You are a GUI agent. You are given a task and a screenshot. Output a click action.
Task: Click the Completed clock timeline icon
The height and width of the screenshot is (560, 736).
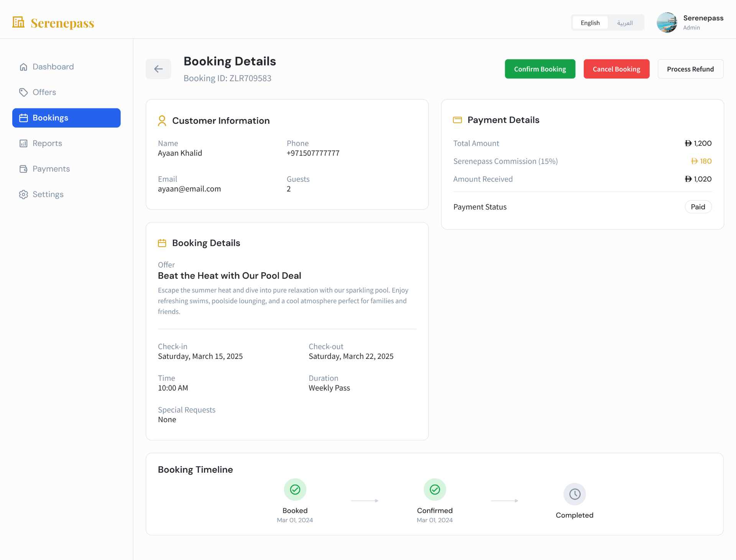pos(575,494)
